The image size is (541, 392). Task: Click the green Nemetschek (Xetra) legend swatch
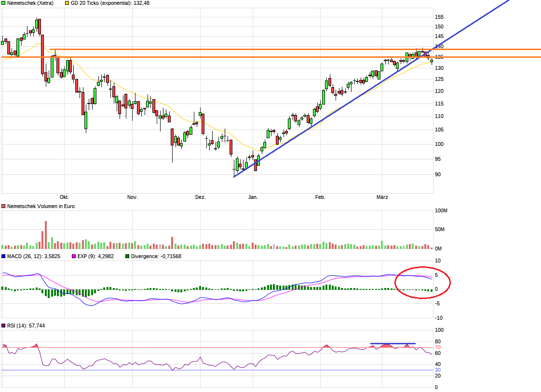coord(4,3)
